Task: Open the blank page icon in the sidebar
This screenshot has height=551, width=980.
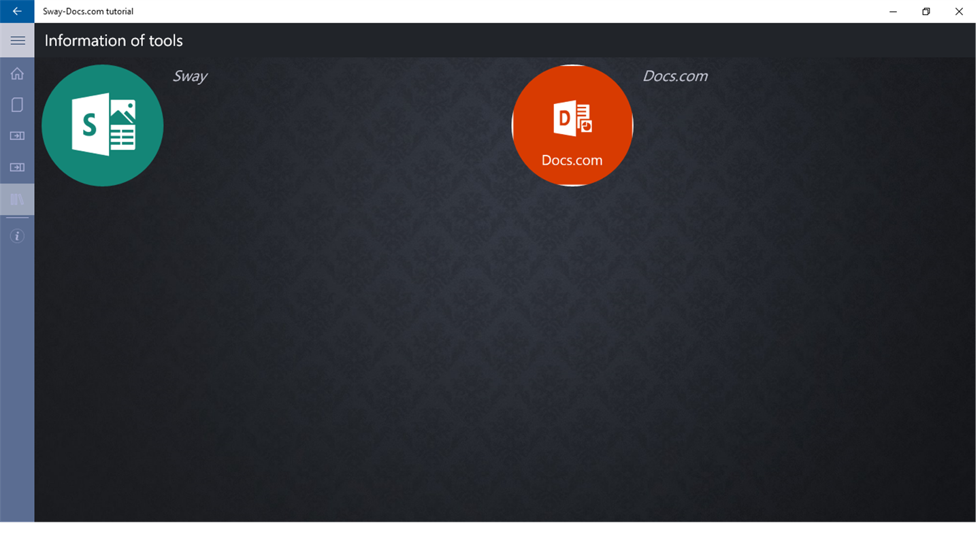Action: pyautogui.click(x=17, y=105)
